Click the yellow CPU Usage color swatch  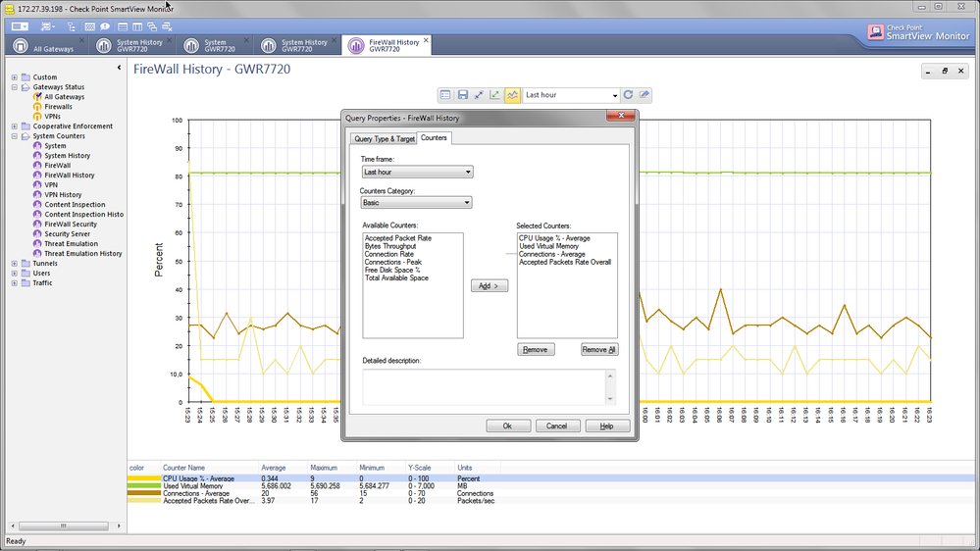(144, 478)
